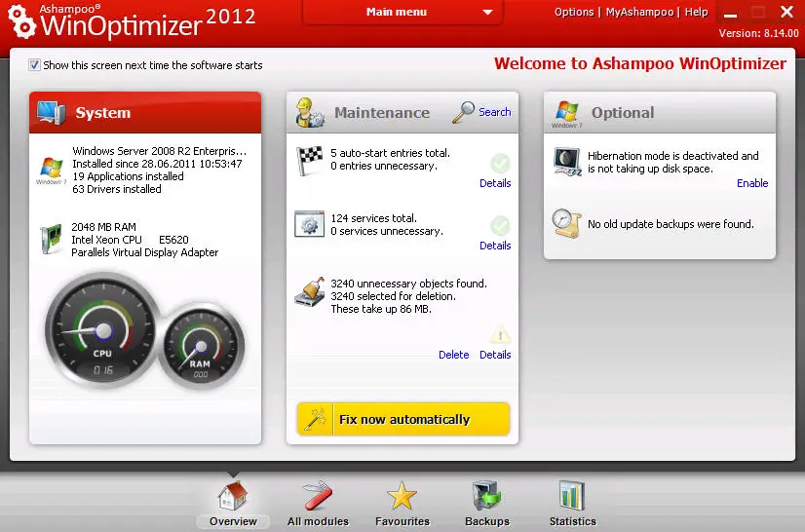Screen dimensions: 805x532
Task: Expand the Main menu arrow
Action: click(487, 13)
